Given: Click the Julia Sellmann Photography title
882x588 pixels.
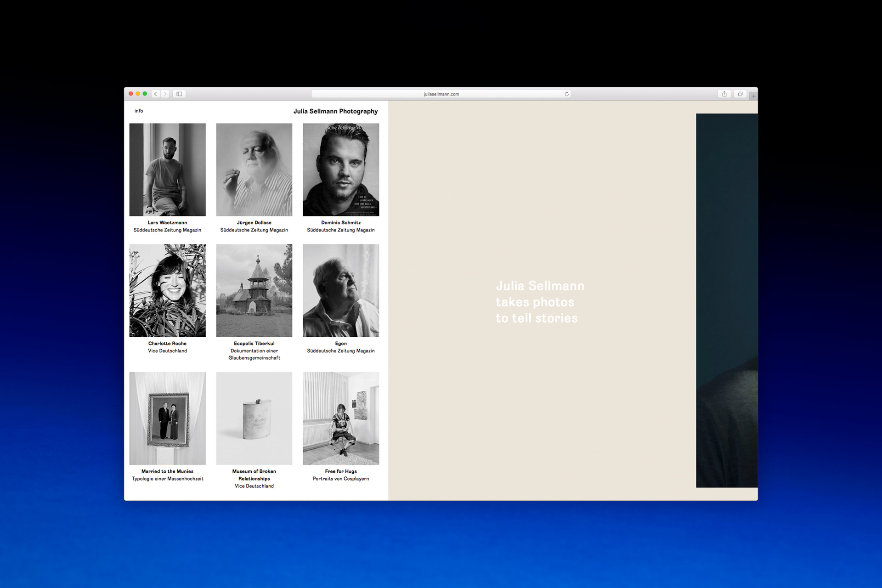Looking at the screenshot, I should click(x=335, y=111).
